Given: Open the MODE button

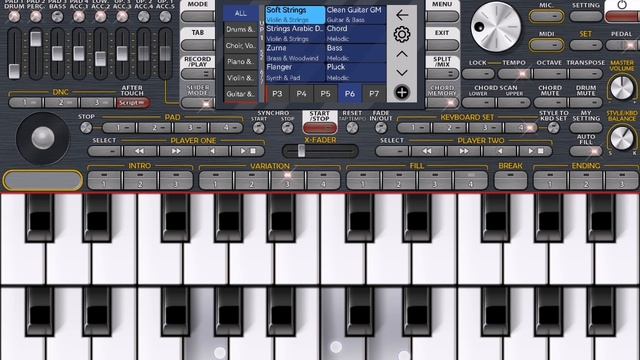Looking at the screenshot, I should click(x=198, y=16).
